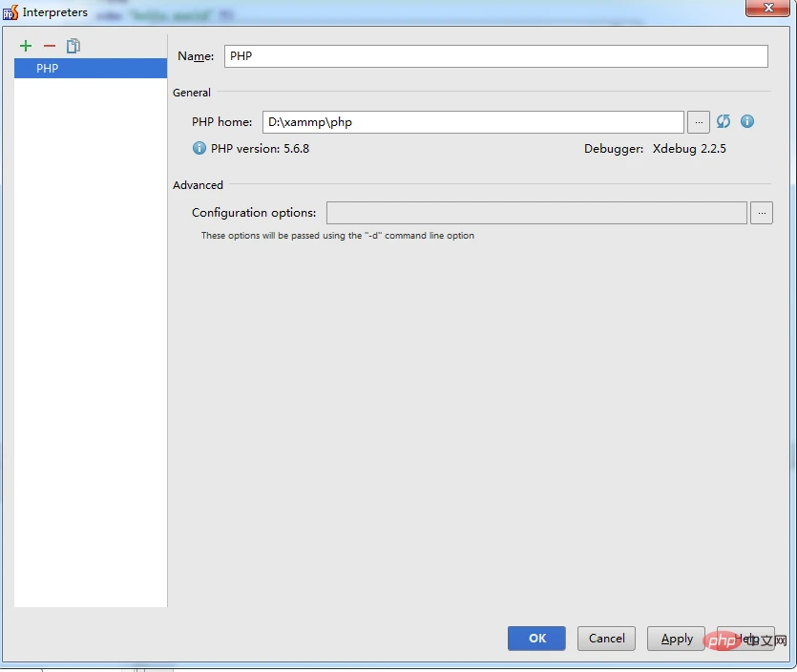Click info icon next to PHP version

point(199,148)
